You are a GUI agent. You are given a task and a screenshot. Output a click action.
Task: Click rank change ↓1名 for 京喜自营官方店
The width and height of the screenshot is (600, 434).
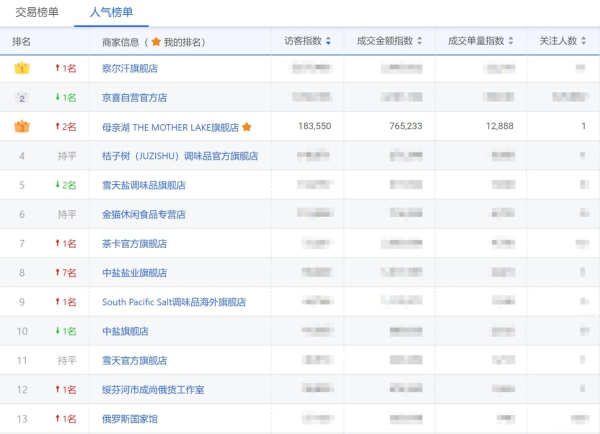click(66, 98)
